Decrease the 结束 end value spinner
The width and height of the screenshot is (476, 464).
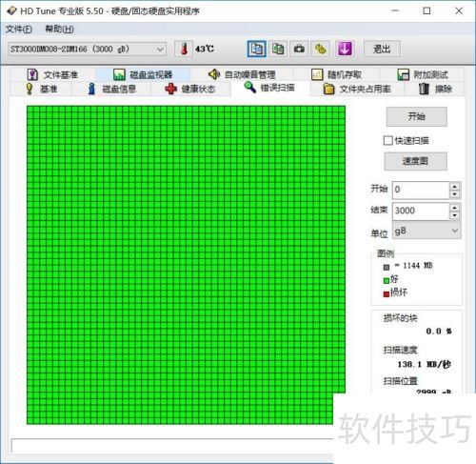coord(455,215)
